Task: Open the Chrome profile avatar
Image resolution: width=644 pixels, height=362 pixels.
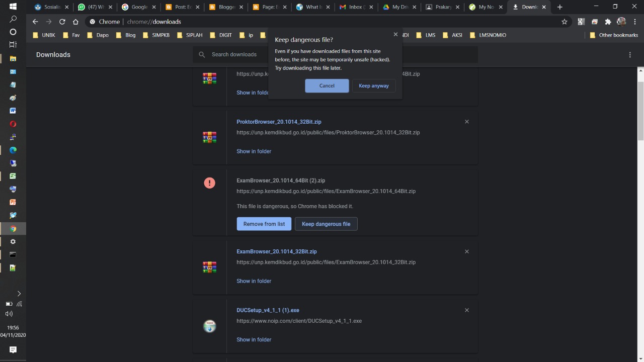Action: click(x=621, y=22)
